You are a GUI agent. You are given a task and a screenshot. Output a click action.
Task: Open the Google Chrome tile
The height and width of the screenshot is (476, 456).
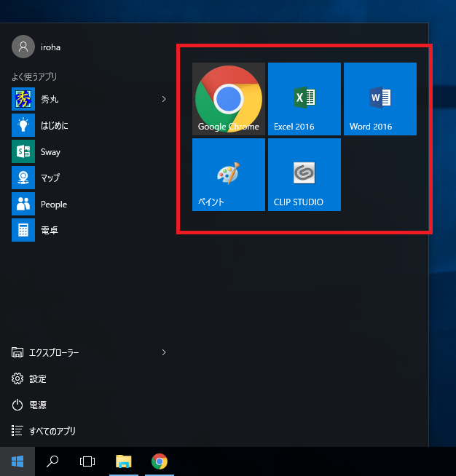point(229,99)
